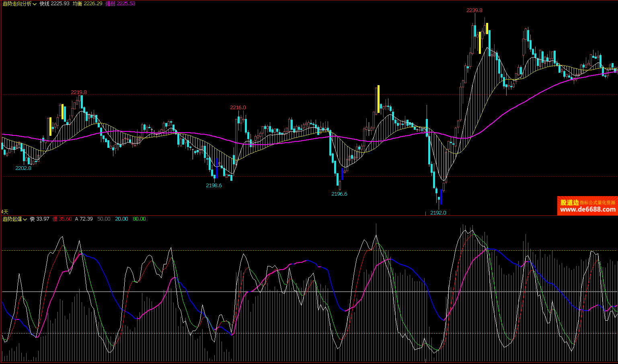Click the 2239.8 peak price marker
The height and width of the screenshot is (364, 618).
coord(474,10)
